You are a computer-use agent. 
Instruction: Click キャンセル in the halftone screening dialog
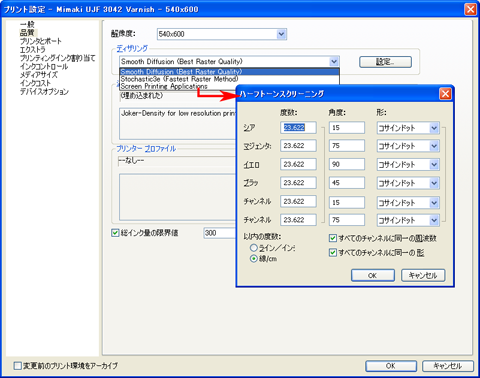[423, 275]
